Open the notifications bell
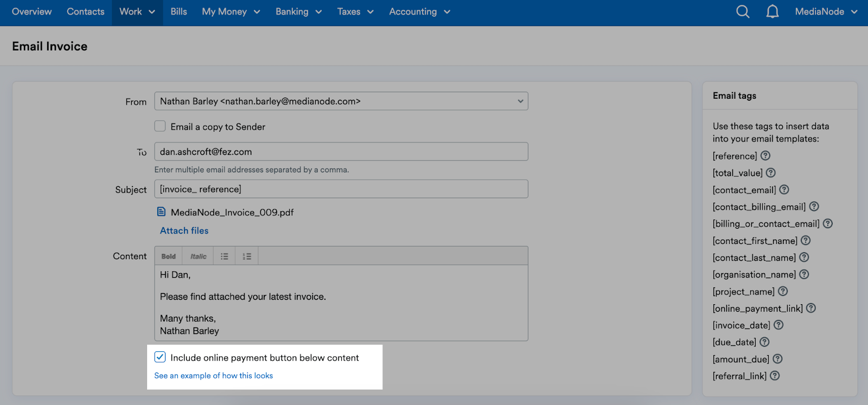 (773, 11)
